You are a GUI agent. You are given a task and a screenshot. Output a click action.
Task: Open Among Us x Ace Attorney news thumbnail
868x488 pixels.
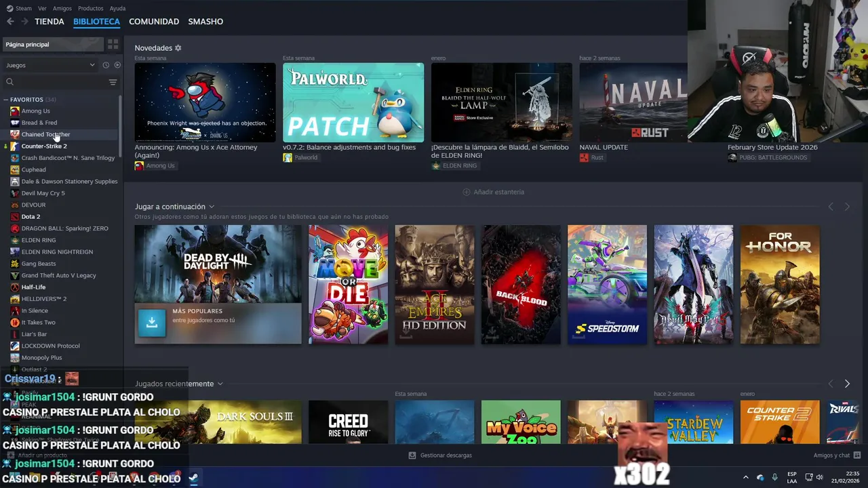click(x=205, y=102)
